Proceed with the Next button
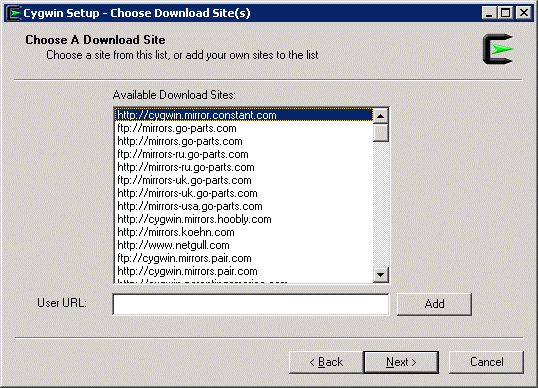The width and height of the screenshot is (538, 388). (x=401, y=362)
